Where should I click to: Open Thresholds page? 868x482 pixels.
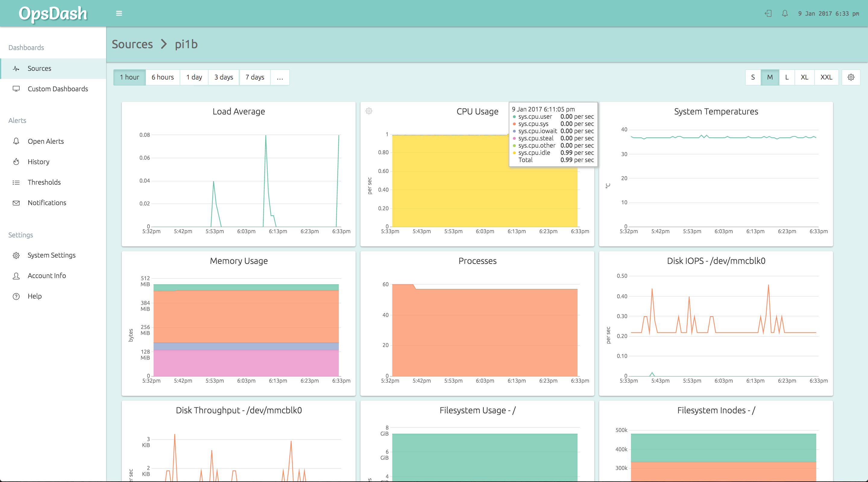click(53, 182)
